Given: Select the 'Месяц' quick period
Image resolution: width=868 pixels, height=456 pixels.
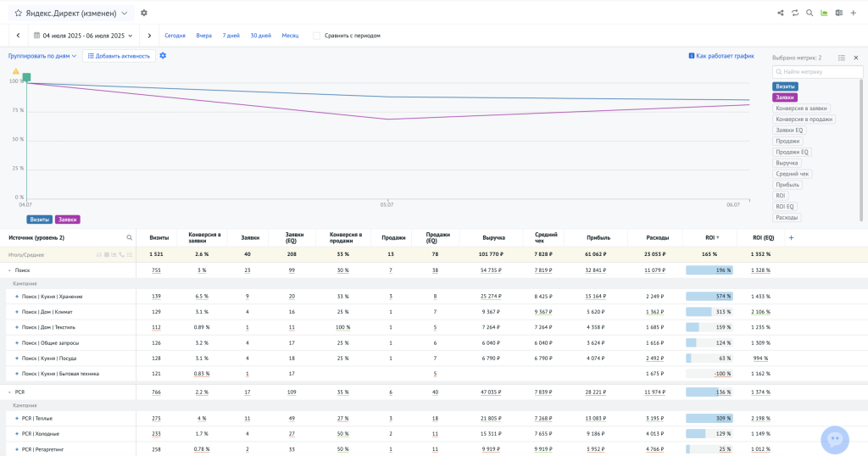Looking at the screenshot, I should 290,36.
